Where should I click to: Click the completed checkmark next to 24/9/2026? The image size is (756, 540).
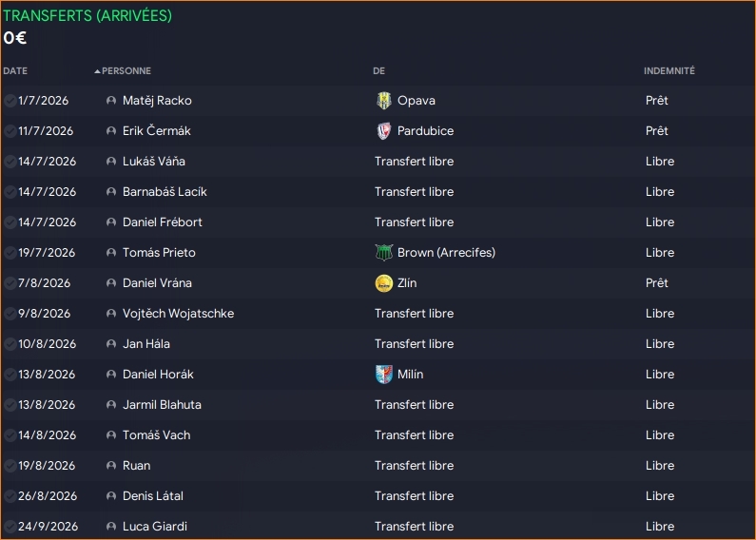pos(10,527)
